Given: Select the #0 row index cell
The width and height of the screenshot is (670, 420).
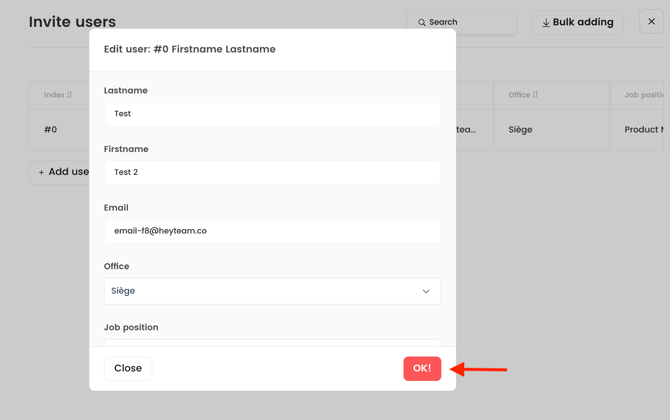Looking at the screenshot, I should coord(51,130).
